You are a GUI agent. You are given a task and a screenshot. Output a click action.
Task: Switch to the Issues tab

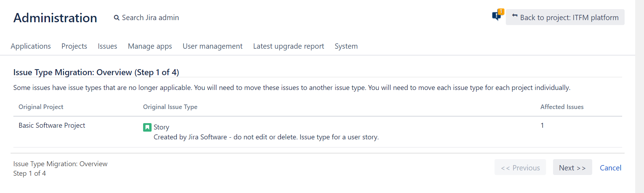[x=108, y=46]
